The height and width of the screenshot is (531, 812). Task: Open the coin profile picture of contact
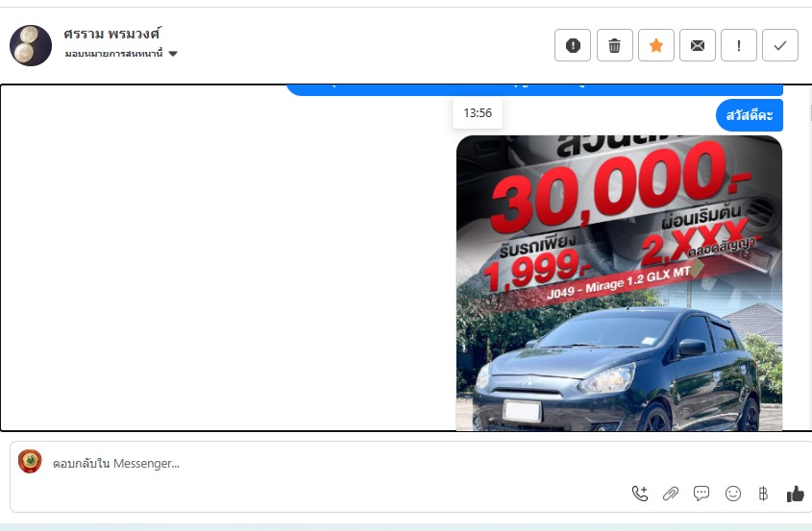(x=31, y=45)
